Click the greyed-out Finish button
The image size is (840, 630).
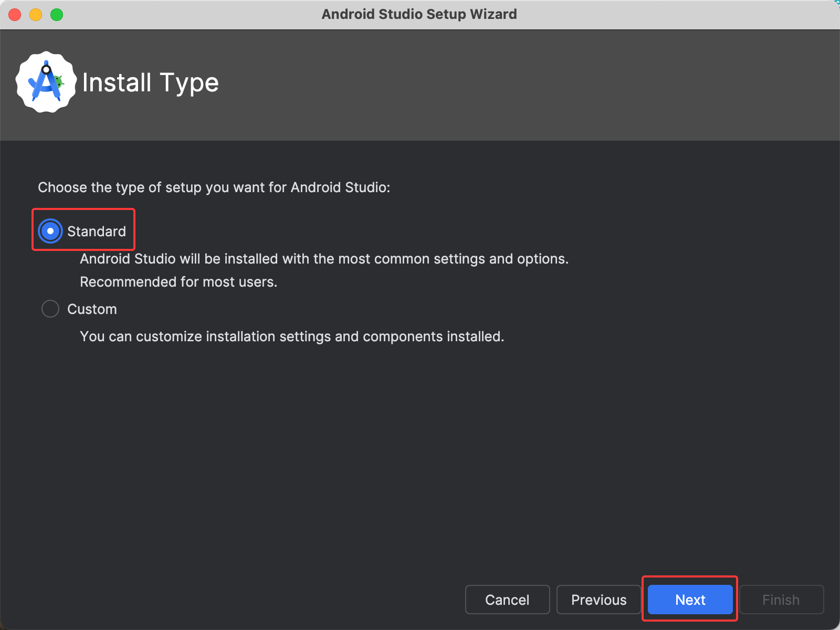pos(781,600)
